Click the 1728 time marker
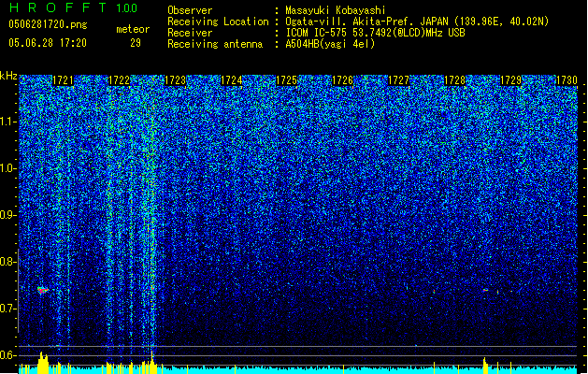Viewport: 588px width, 374px height. click(x=454, y=80)
